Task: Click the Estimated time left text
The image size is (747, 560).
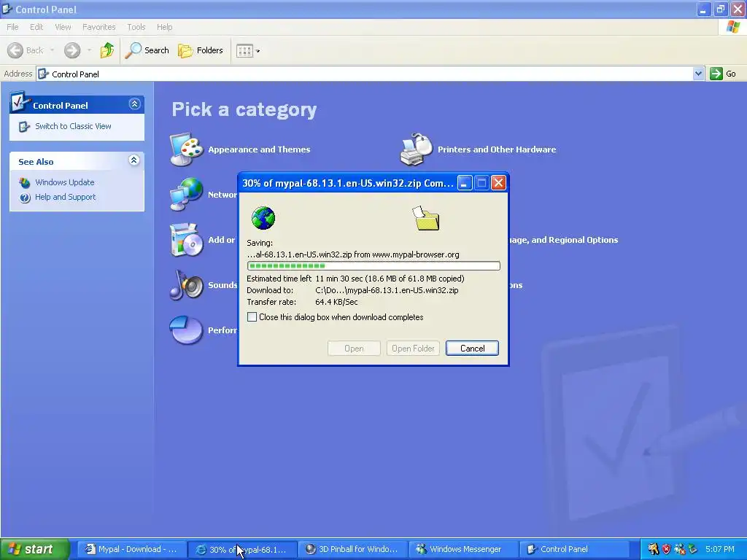Action: pos(279,279)
